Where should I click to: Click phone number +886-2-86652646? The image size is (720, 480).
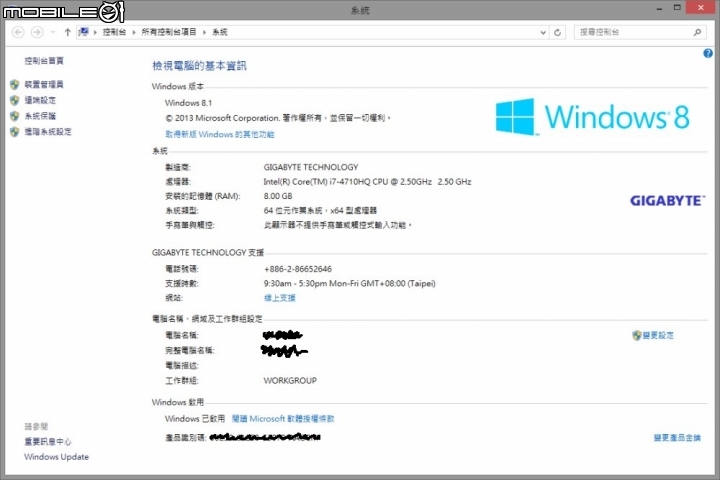(298, 269)
